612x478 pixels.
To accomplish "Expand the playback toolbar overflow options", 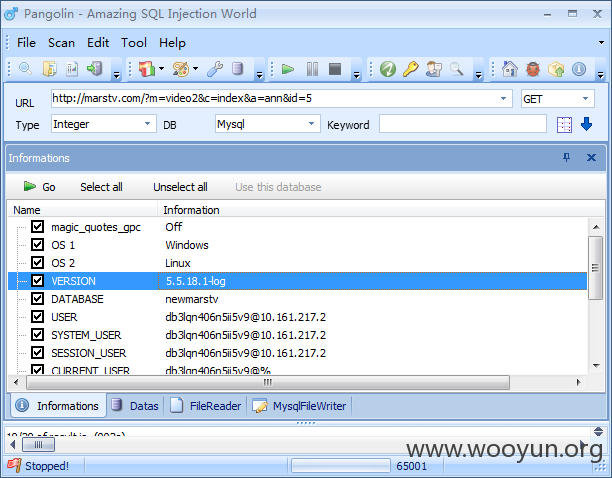I will 356,75.
